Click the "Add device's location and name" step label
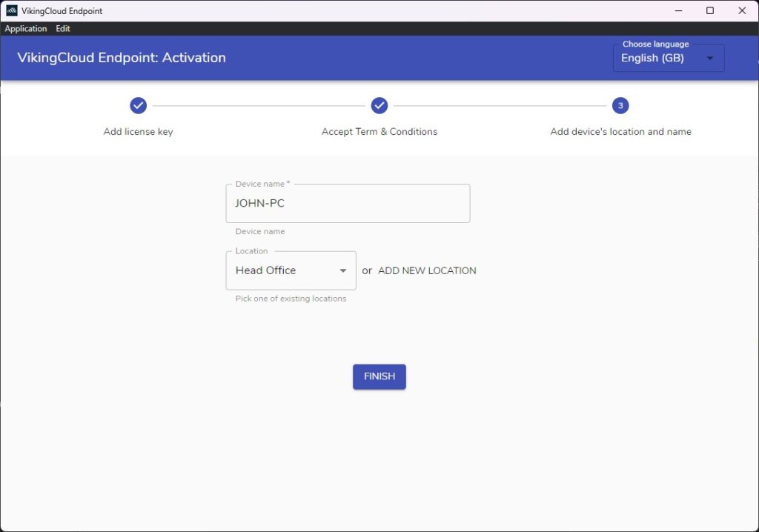The image size is (759, 532). coord(620,131)
